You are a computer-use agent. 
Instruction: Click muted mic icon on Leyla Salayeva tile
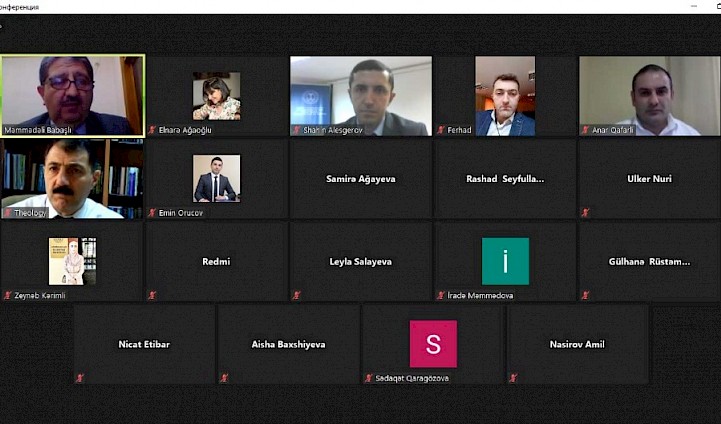tap(296, 295)
